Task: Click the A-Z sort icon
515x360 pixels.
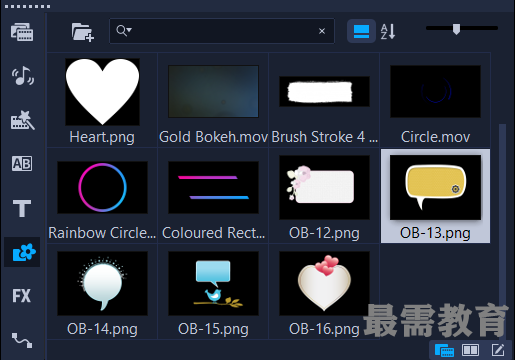Action: point(388,31)
